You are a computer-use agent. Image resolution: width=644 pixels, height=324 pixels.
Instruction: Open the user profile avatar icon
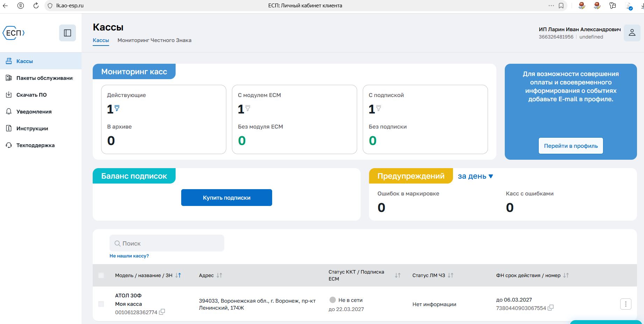[632, 33]
